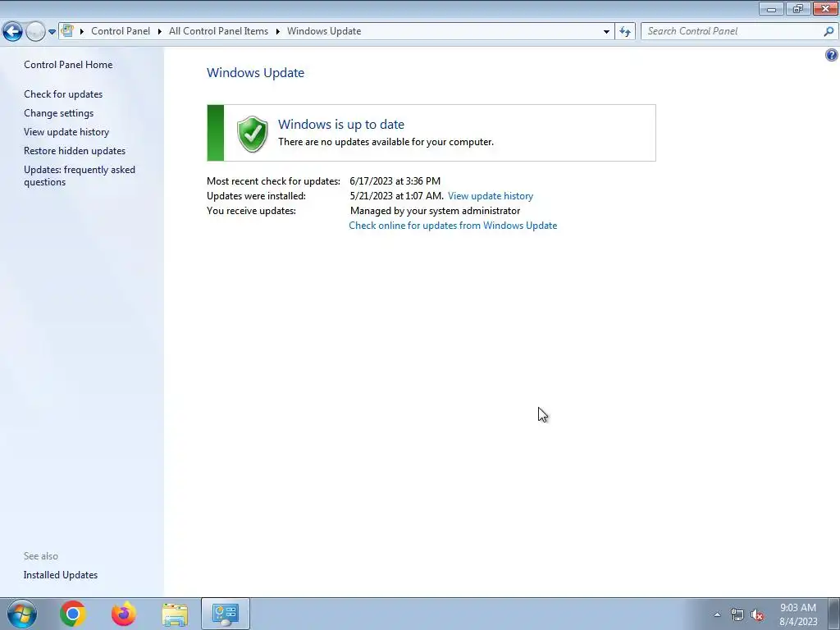Open Windows Explorer from taskbar

[175, 614]
